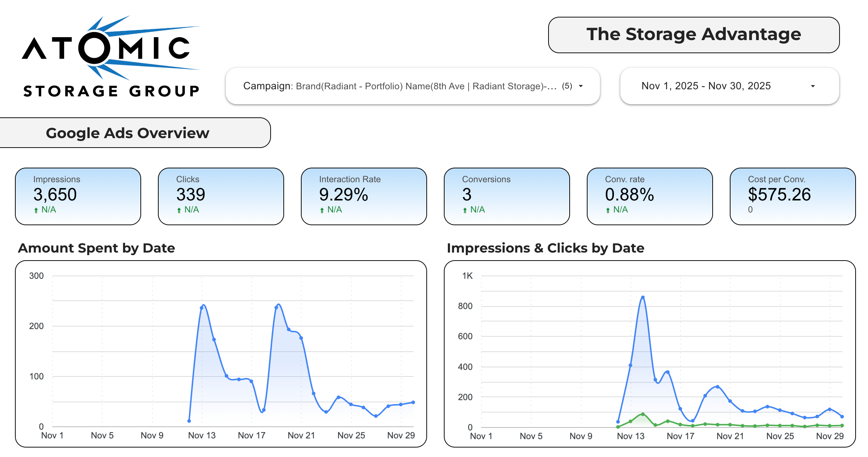This screenshot has width=868, height=457.
Task: Click the green arrow in the Clicks card
Action: click(179, 210)
